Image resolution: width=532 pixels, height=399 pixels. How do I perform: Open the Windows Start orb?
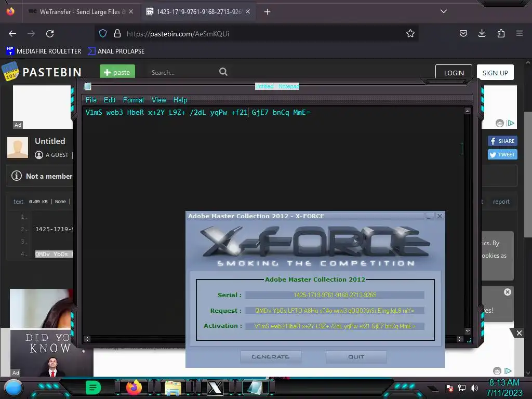[x=13, y=388]
